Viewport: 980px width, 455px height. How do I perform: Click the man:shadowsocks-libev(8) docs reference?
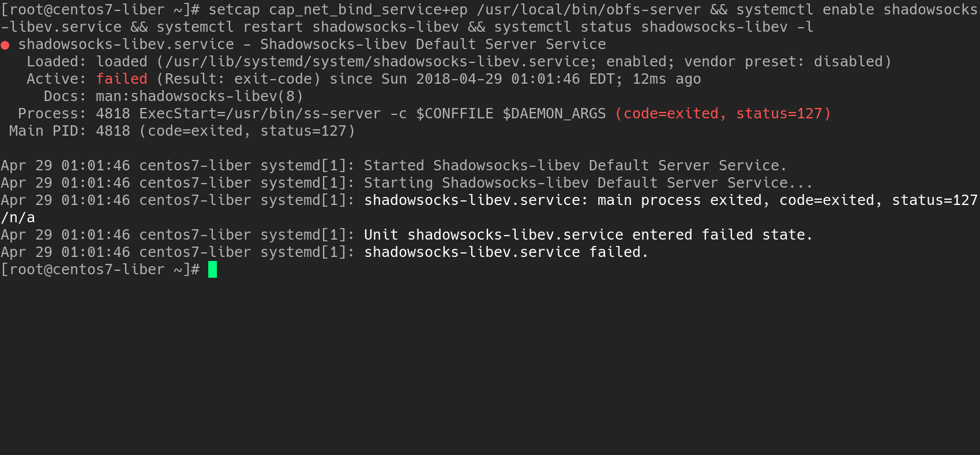(200, 96)
